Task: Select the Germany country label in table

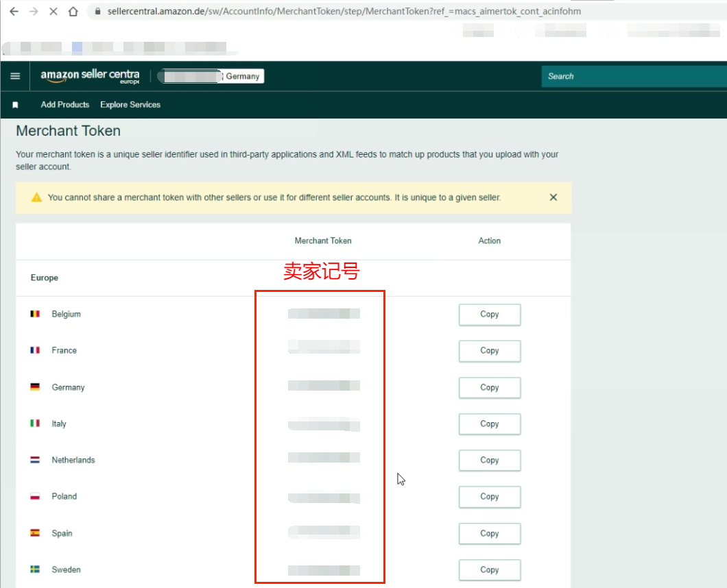Action: [x=68, y=387]
